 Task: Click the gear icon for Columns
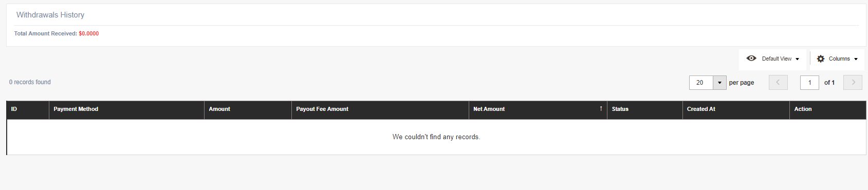click(821, 59)
